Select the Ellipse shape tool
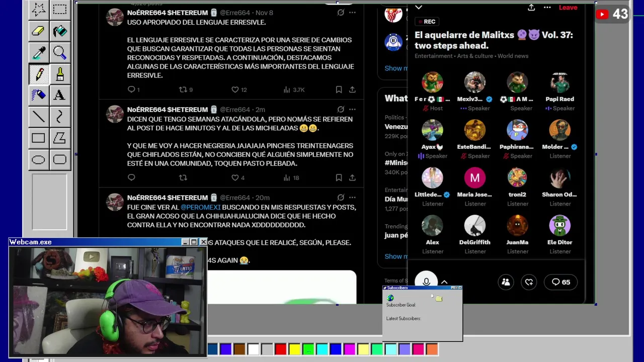This screenshot has width=644, height=362. coord(38,160)
